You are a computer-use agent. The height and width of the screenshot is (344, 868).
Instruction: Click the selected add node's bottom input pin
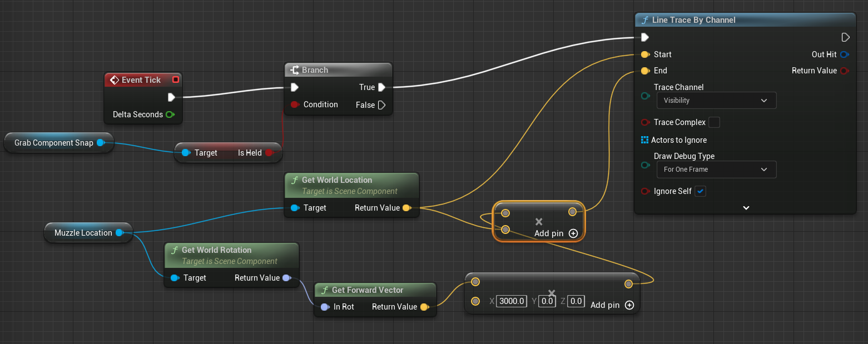point(505,230)
